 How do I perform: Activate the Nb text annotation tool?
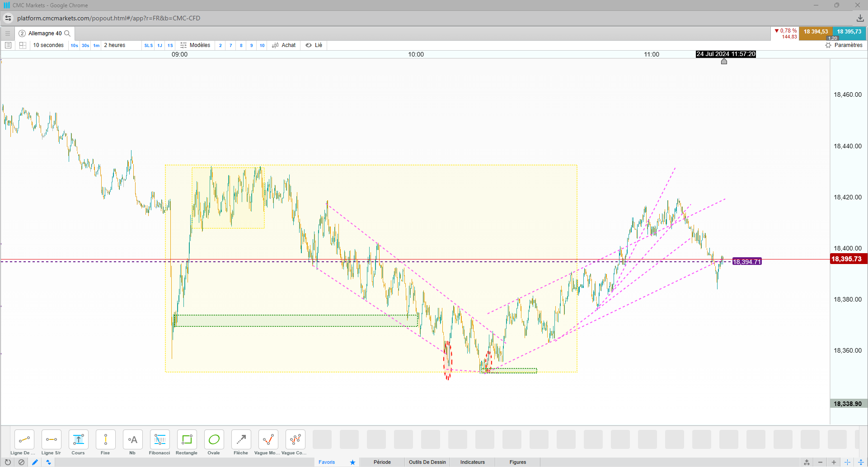[132, 443]
